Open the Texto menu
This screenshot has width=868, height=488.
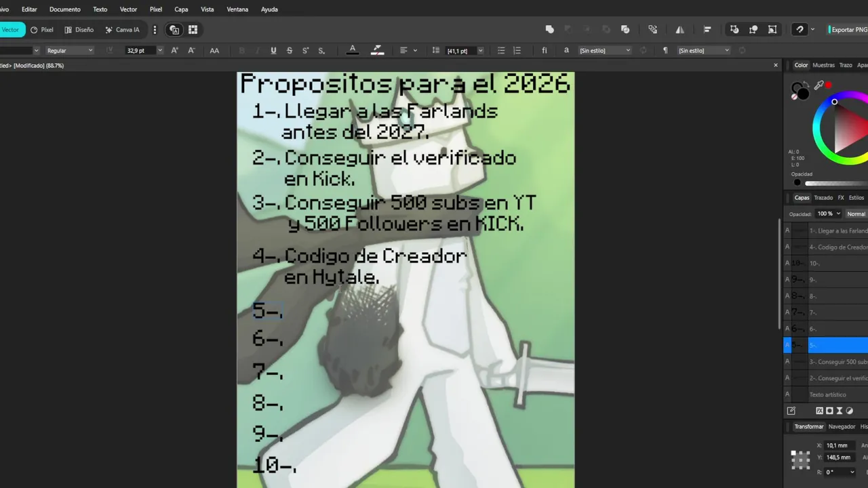click(x=100, y=9)
